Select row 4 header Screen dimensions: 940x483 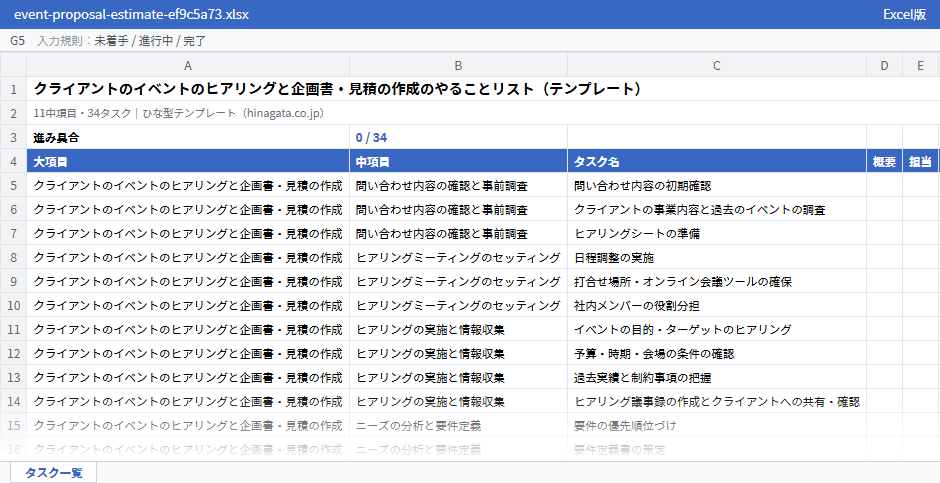pyautogui.click(x=13, y=161)
